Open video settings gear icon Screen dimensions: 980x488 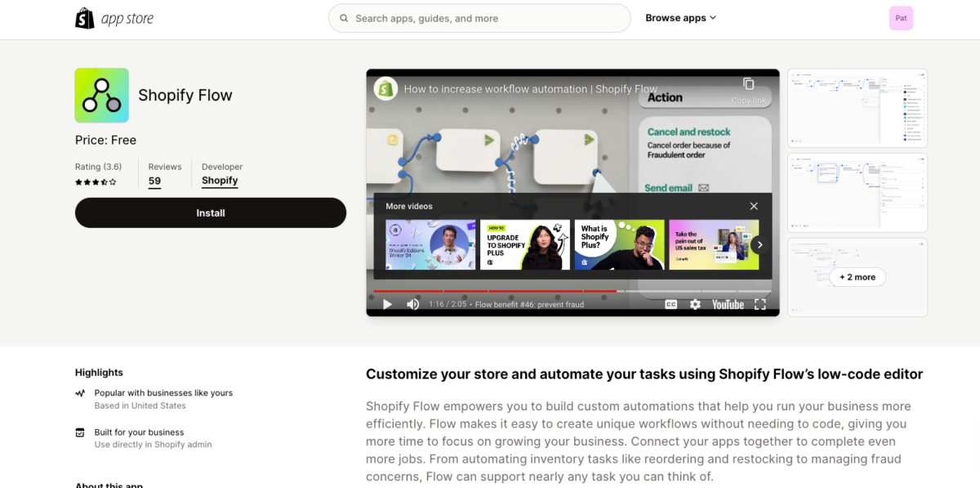tap(695, 304)
